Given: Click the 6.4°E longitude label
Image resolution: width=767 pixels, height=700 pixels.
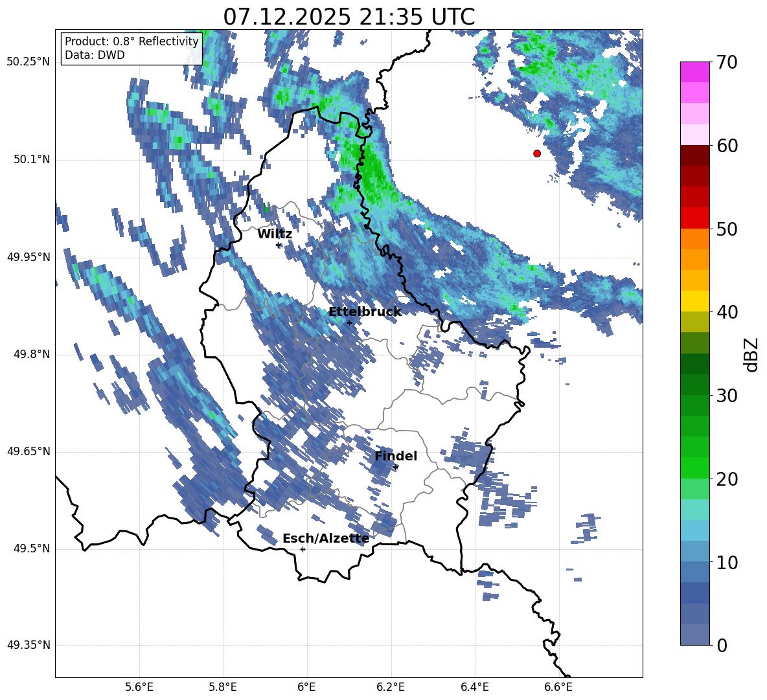Looking at the screenshot, I should pyautogui.click(x=474, y=687).
